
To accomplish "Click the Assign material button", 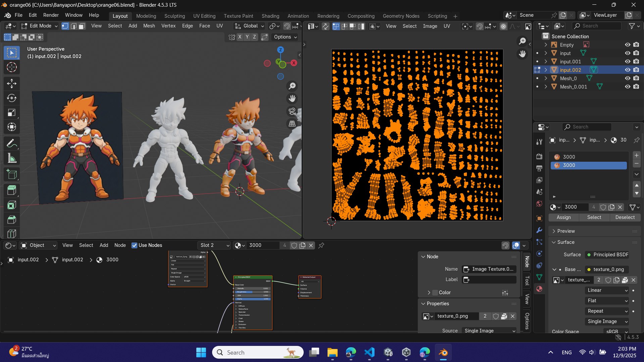I will 563,217.
